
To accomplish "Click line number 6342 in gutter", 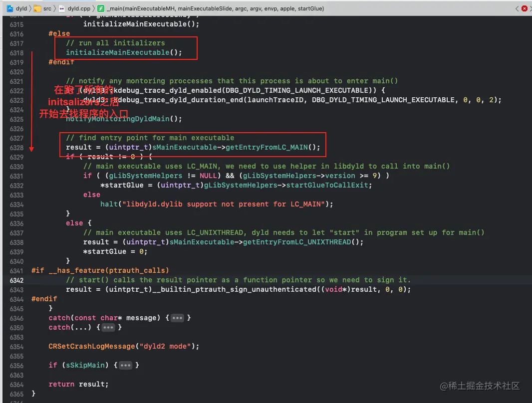I will pyautogui.click(x=16, y=280).
